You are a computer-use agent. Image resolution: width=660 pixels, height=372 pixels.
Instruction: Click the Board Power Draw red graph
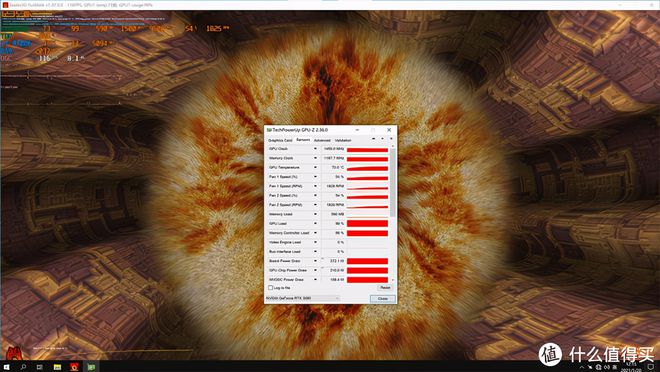[x=367, y=261]
